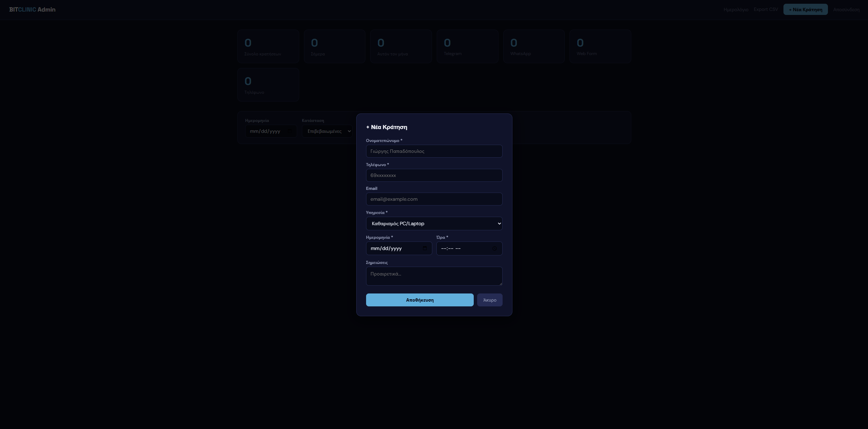The width and height of the screenshot is (868, 429).
Task: Click the BITCLINIC Admin logo
Action: 32,10
